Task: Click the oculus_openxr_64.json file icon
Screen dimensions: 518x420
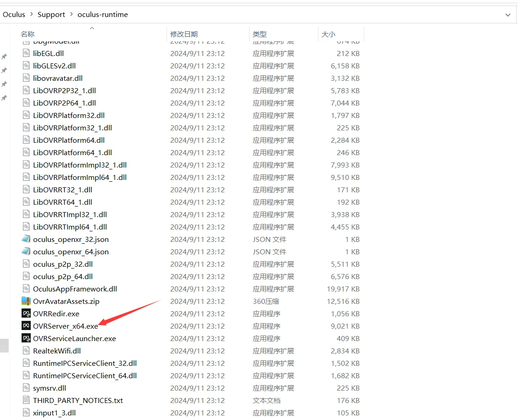Action: coord(26,252)
